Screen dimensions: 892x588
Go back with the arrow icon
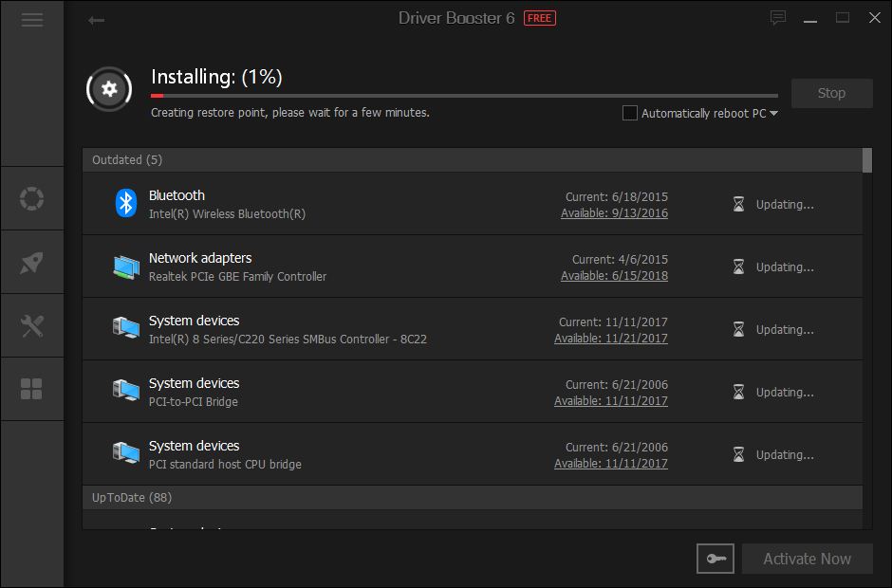pos(96,21)
